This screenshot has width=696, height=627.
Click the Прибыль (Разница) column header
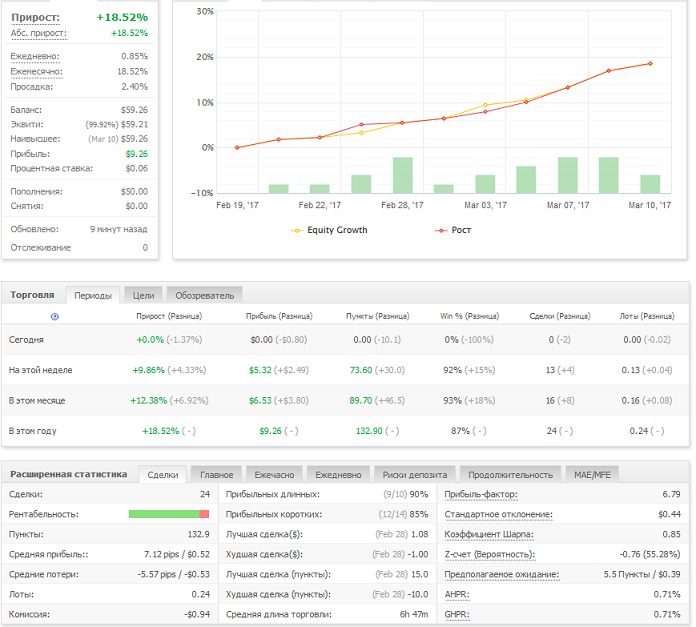point(279,316)
